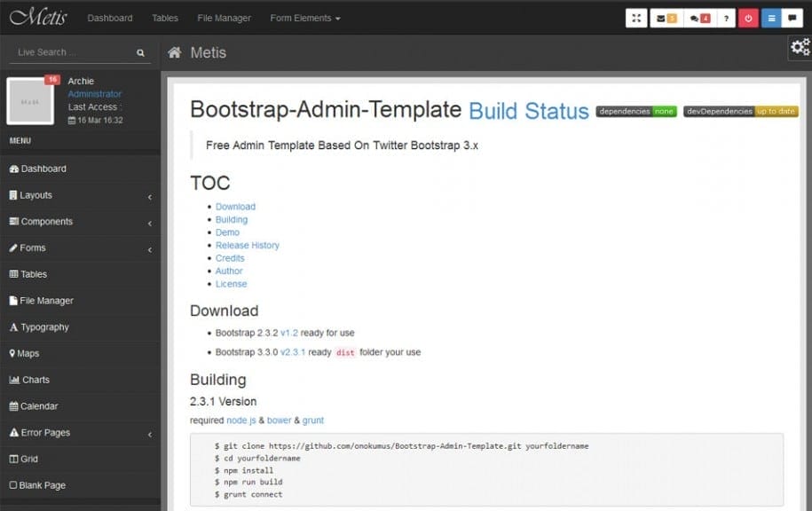Expand the Form Elements dropdown
Viewport: 812px width, 511px height.
304,18
